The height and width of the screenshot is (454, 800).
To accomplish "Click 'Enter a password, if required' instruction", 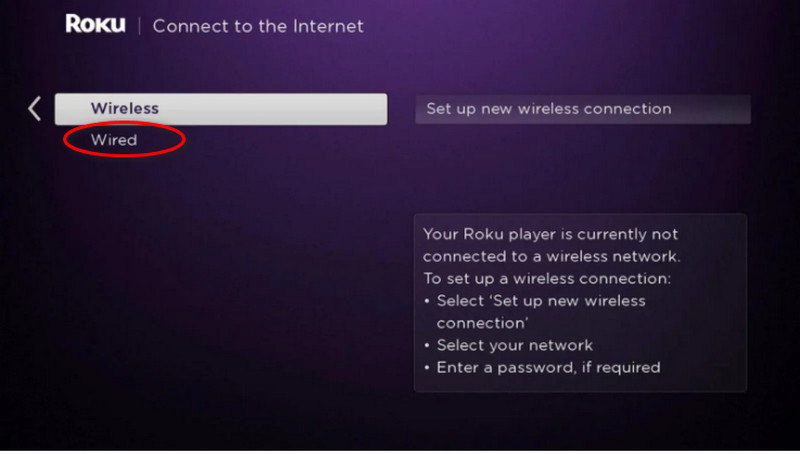I will (548, 367).
